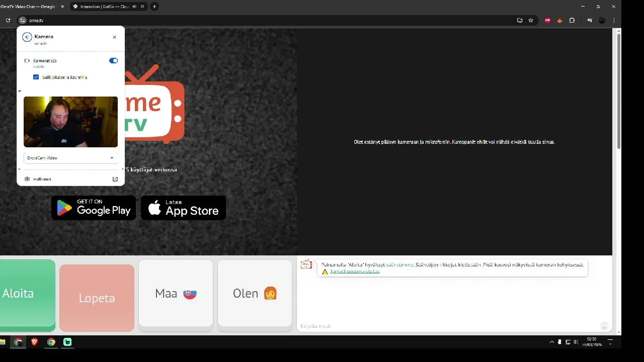Show hidden system tray icons

click(x=551, y=342)
